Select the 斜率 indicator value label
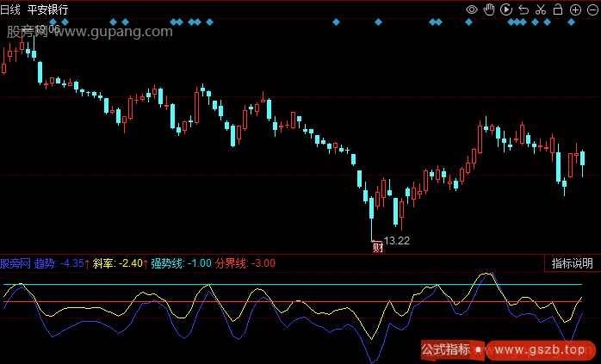Viewport: 601px width, 364px height. coord(118,263)
